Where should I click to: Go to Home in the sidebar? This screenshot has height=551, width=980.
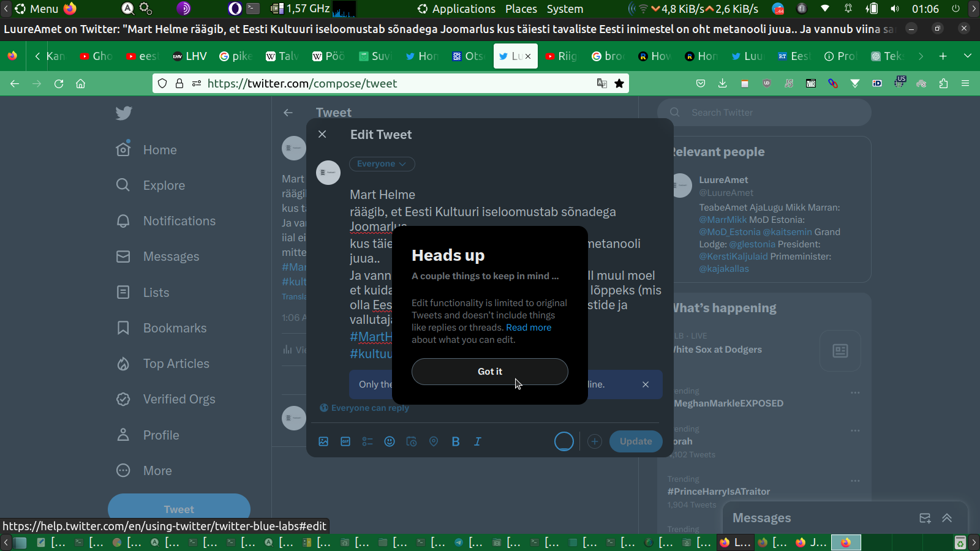pyautogui.click(x=147, y=150)
